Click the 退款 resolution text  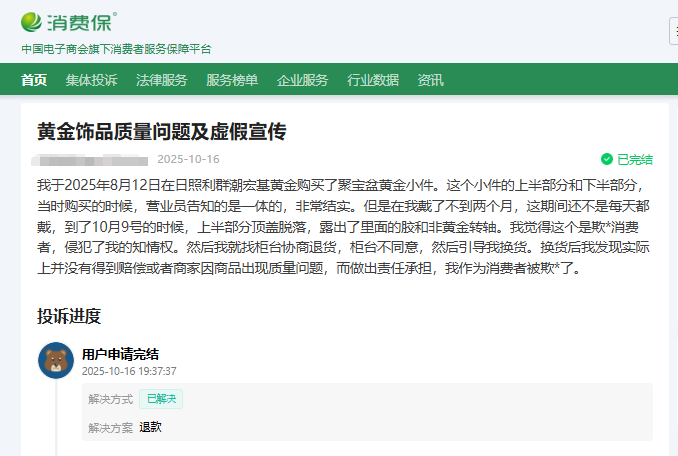150,427
